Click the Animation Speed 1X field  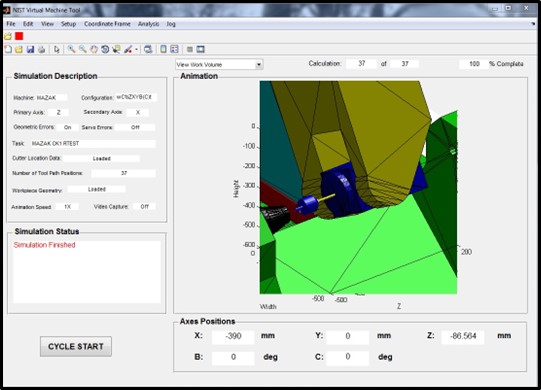tap(67, 206)
